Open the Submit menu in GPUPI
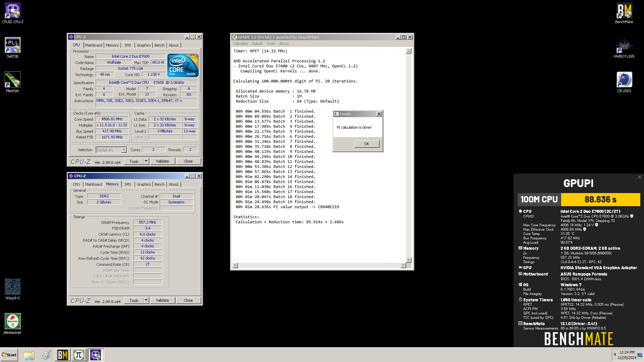Screen dimensions: 644x362 (x=257, y=44)
